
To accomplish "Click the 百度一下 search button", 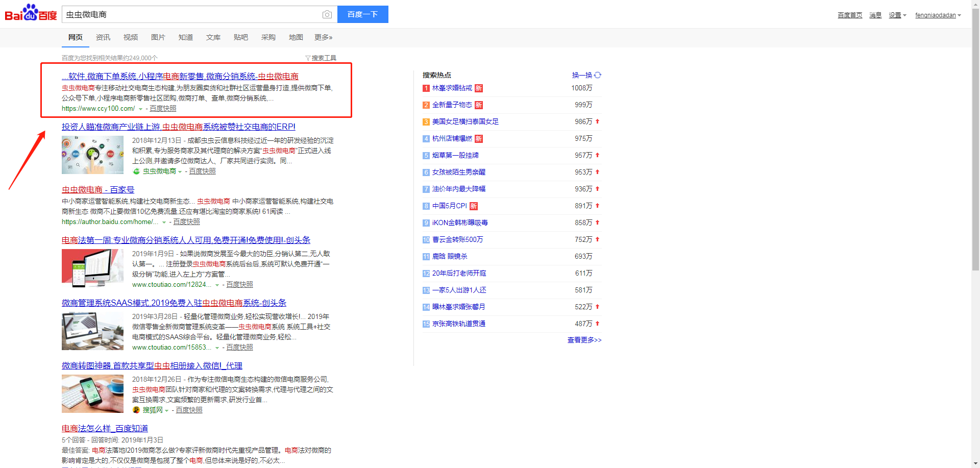I will [x=362, y=14].
